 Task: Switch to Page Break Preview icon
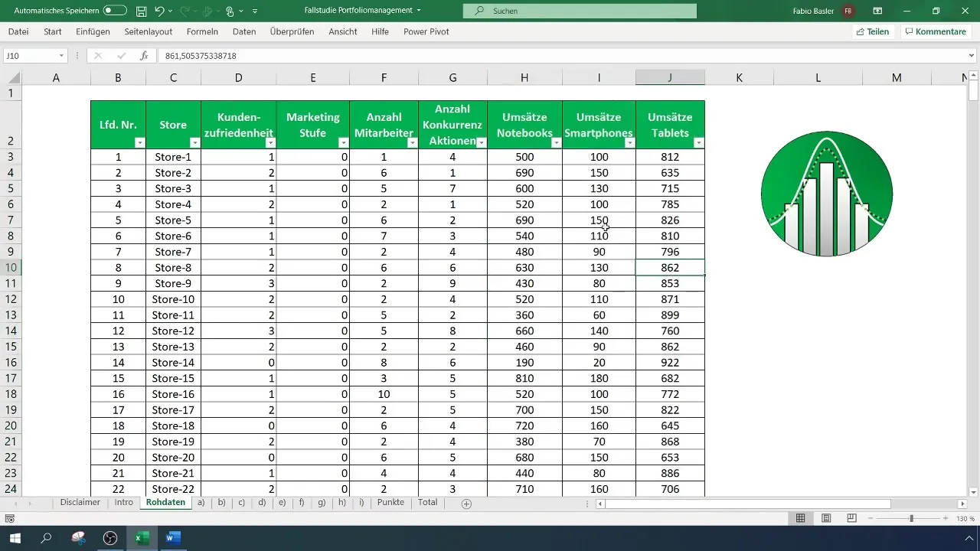(851, 518)
